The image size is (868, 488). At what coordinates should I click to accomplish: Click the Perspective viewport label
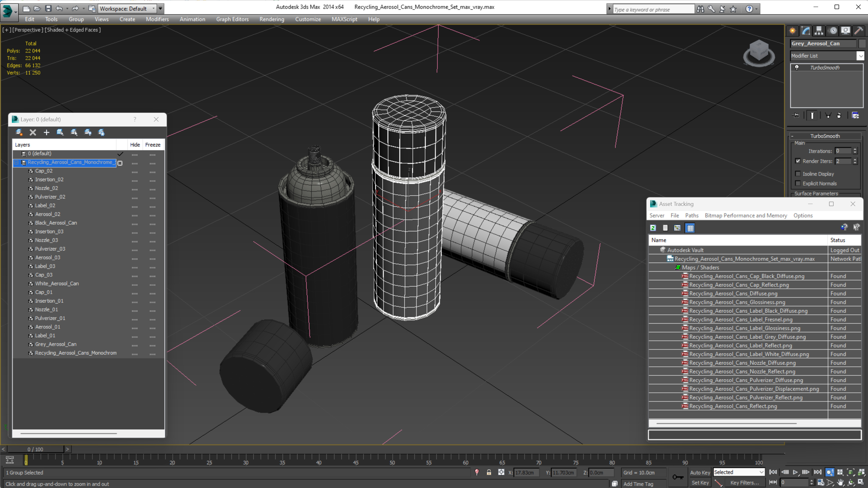coord(28,29)
